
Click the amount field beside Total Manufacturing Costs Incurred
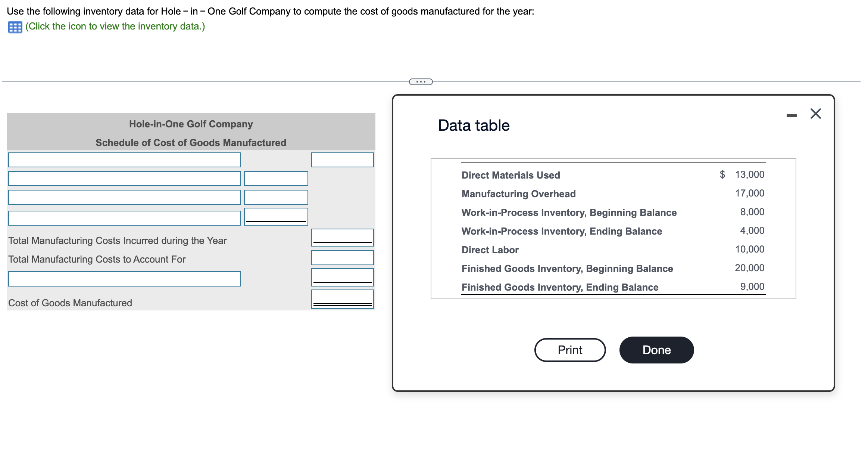pos(342,237)
